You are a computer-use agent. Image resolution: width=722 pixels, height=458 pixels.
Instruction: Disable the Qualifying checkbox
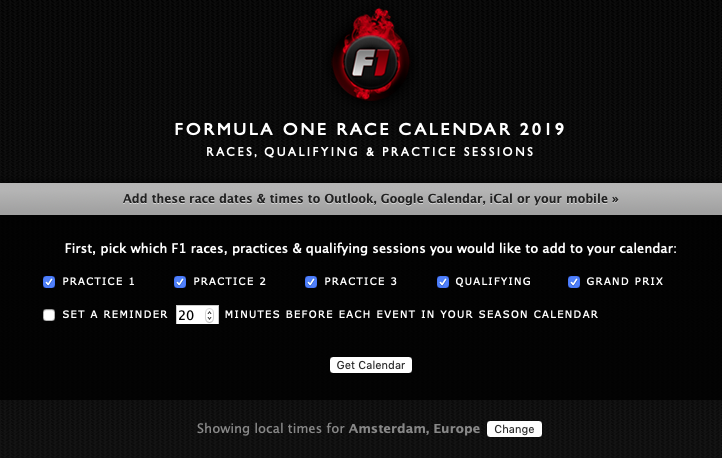click(443, 282)
